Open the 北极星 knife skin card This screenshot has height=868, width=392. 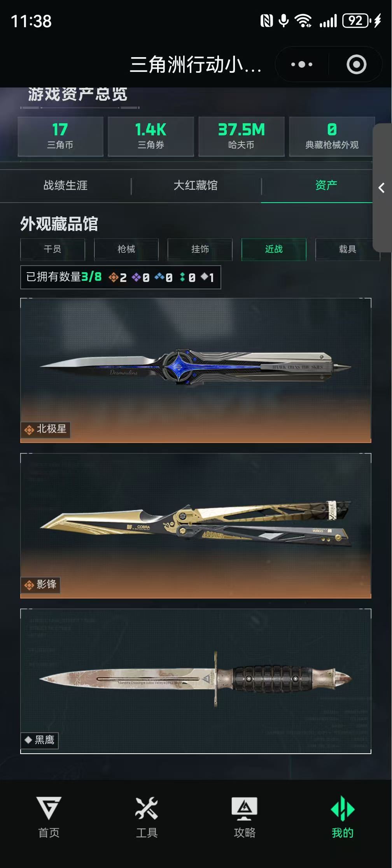pos(196,371)
